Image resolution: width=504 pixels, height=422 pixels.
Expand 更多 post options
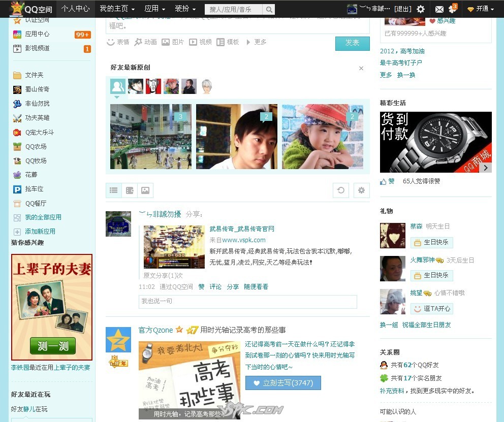(257, 42)
